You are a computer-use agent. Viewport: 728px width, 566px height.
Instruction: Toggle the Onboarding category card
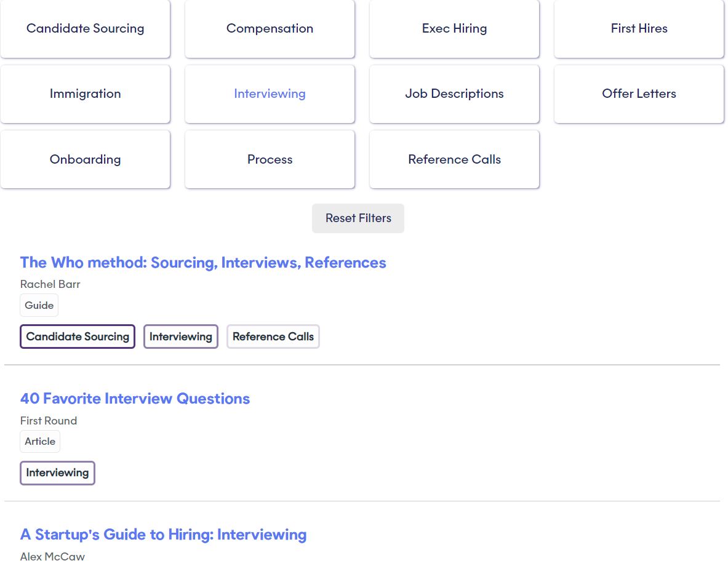(x=85, y=159)
